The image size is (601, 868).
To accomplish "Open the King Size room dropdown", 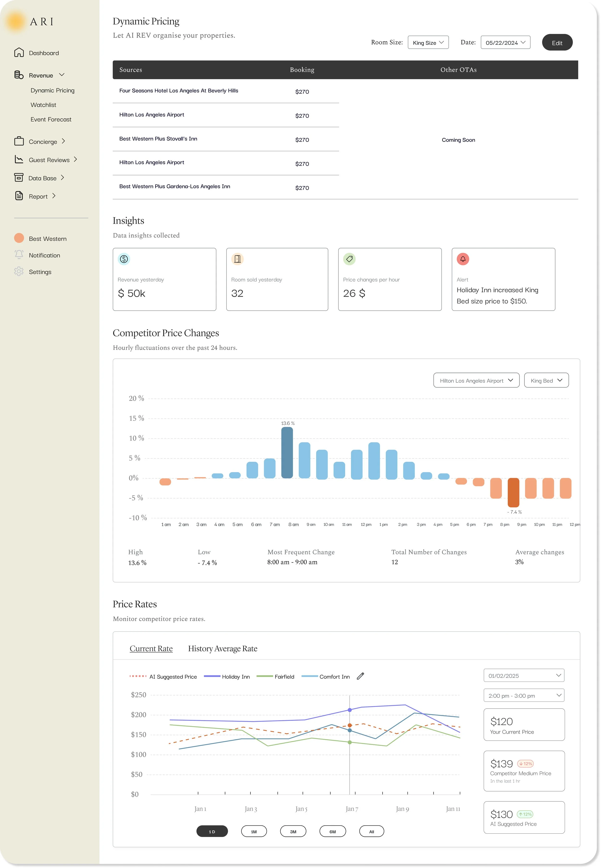I will click(x=428, y=43).
